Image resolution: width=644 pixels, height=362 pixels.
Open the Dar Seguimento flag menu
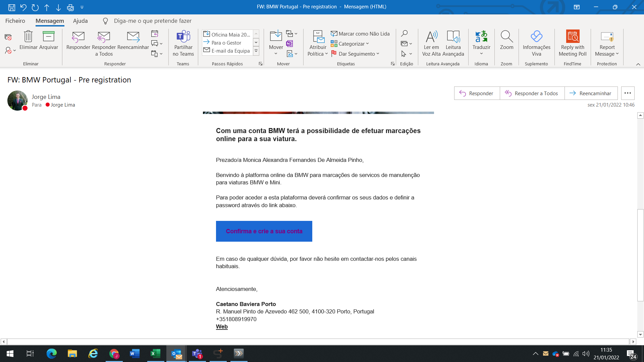coord(355,54)
